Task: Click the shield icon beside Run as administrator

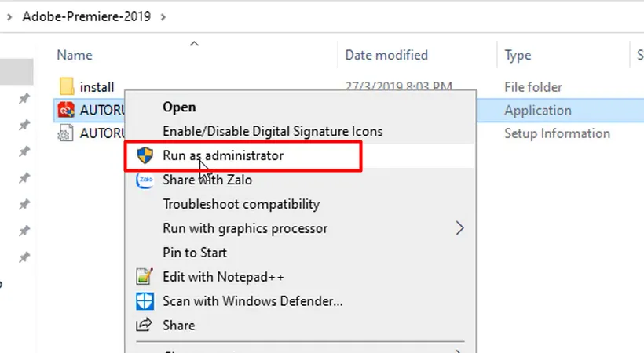Action: 145,155
